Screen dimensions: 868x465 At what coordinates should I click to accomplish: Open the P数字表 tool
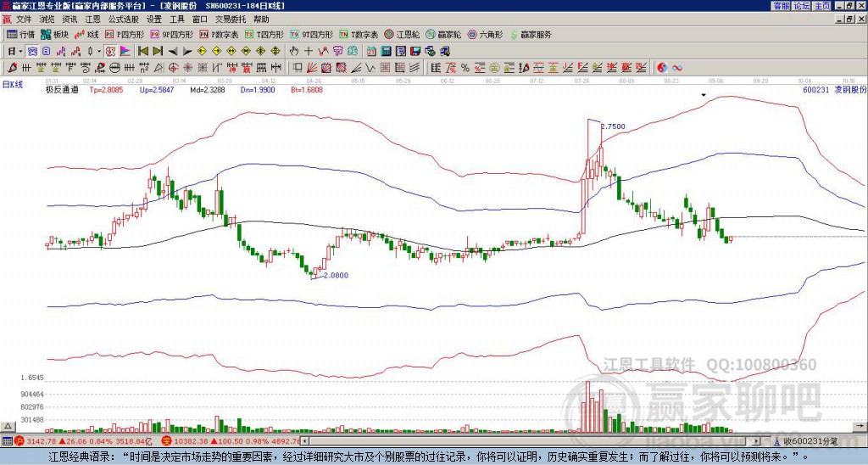click(x=220, y=34)
